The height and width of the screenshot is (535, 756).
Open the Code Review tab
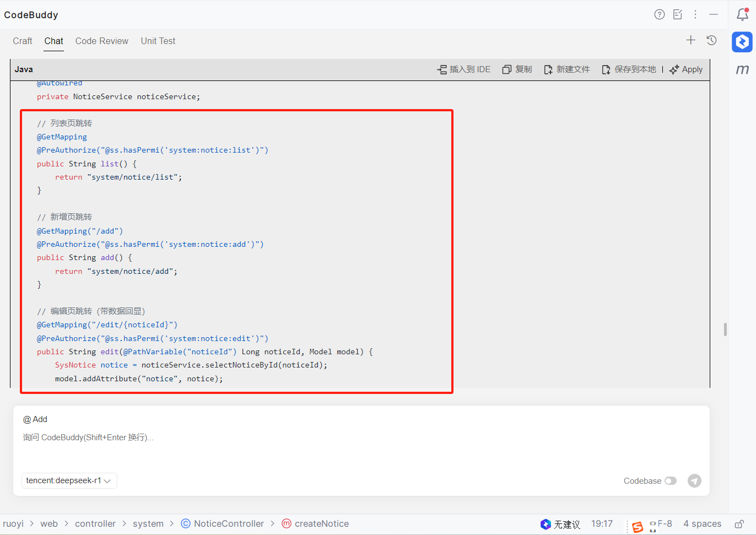[102, 41]
